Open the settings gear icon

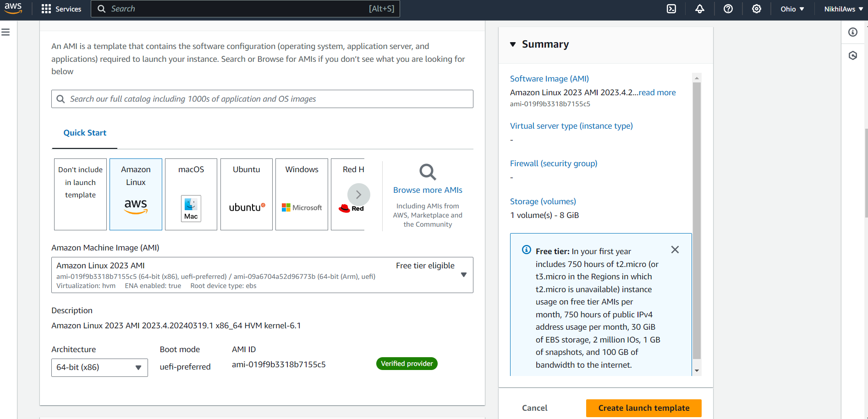click(756, 9)
